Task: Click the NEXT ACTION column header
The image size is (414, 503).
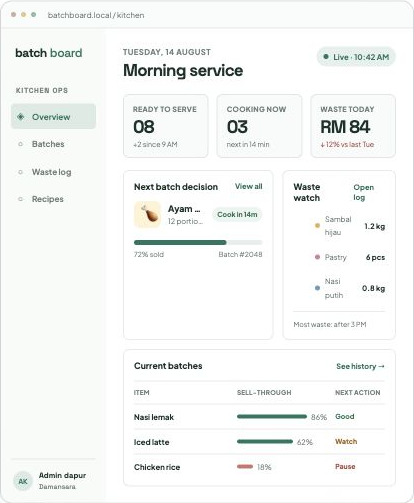Action: pyautogui.click(x=358, y=392)
